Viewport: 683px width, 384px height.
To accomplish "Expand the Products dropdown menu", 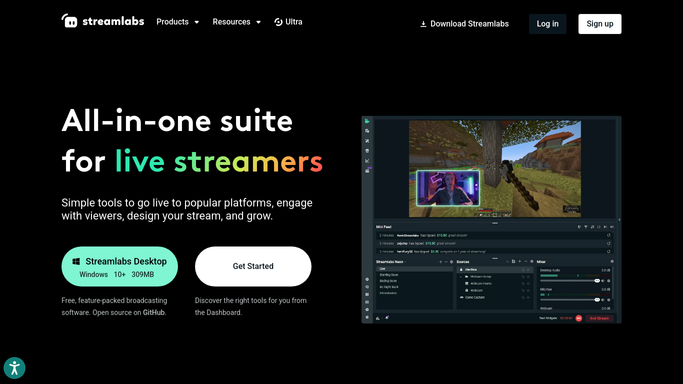I will [x=178, y=22].
